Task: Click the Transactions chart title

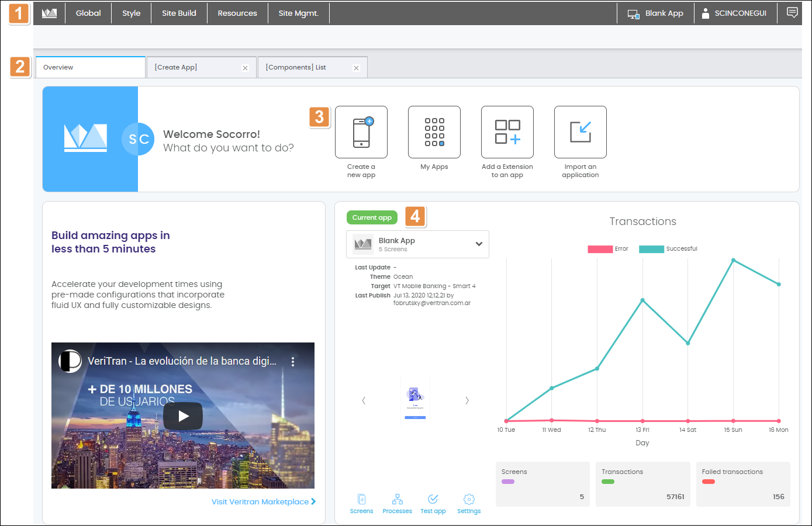Action: click(x=642, y=222)
